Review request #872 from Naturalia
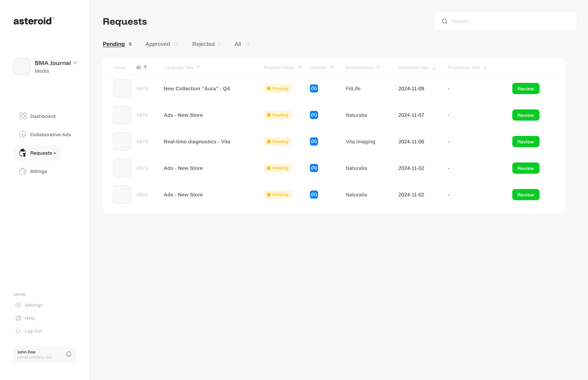 526,195
